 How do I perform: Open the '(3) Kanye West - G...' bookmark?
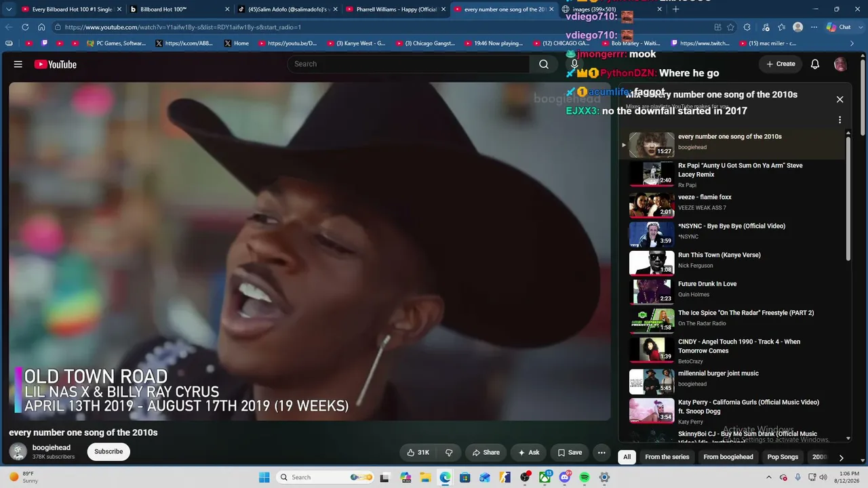point(355,43)
